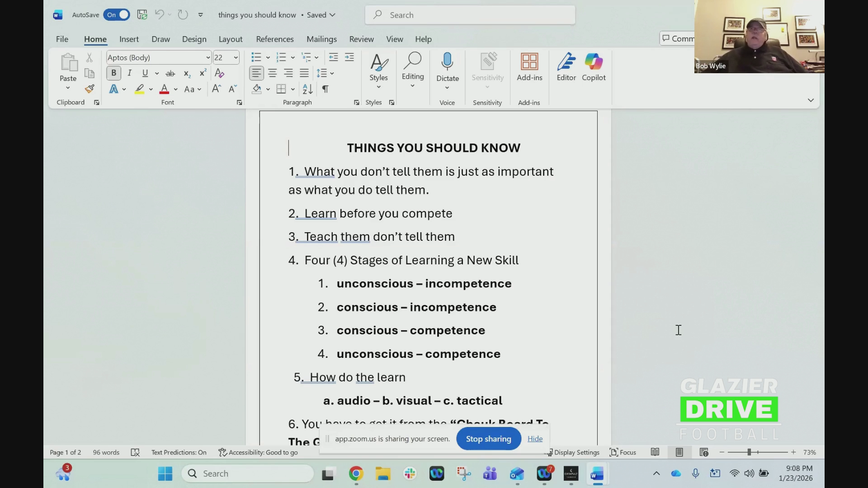Click the Hide link in sharing bar

pyautogui.click(x=534, y=439)
